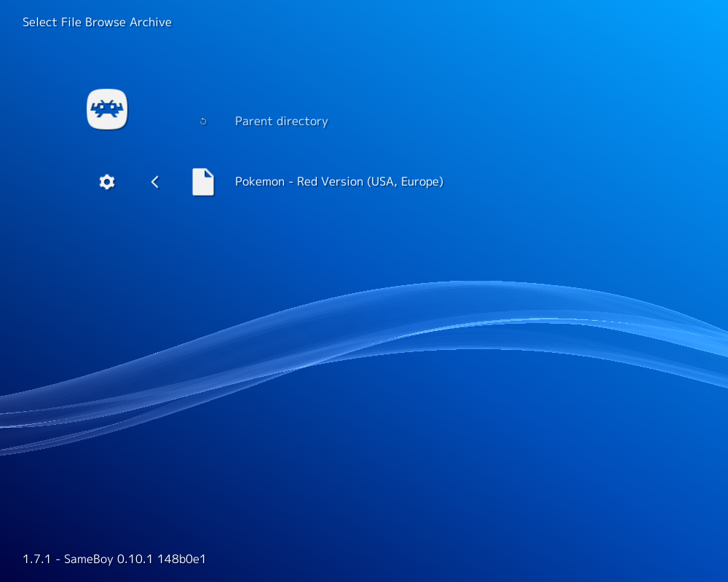Image resolution: width=728 pixels, height=582 pixels.
Task: Open Parent directory entry
Action: 281,121
